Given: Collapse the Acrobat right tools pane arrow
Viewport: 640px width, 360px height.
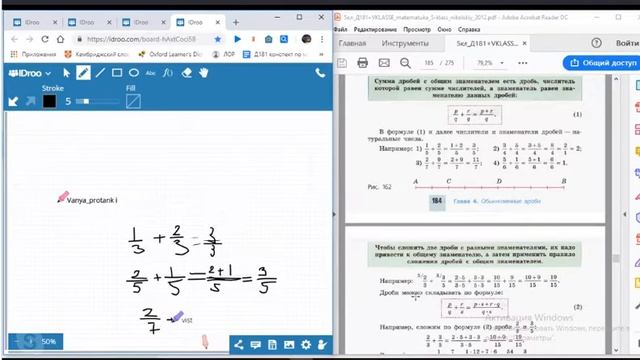Looking at the screenshot, I should coord(625,214).
